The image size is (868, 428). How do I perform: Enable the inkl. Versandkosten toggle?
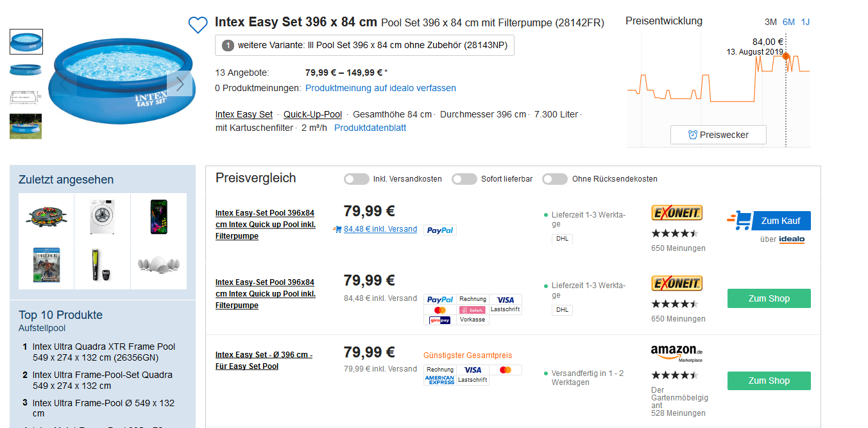[x=356, y=179]
